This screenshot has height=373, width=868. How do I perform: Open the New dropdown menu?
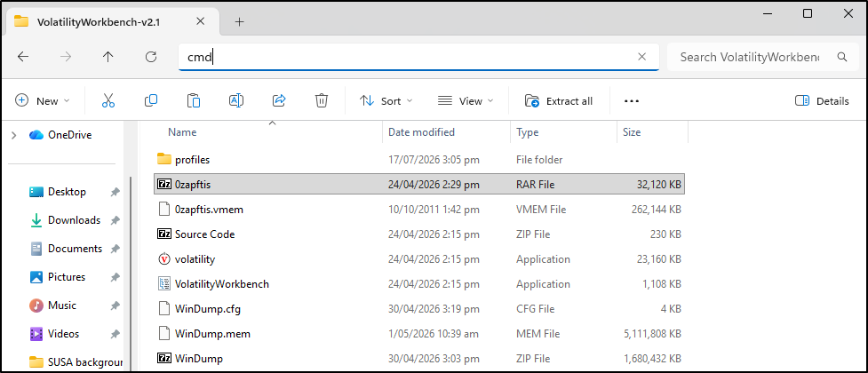(43, 100)
